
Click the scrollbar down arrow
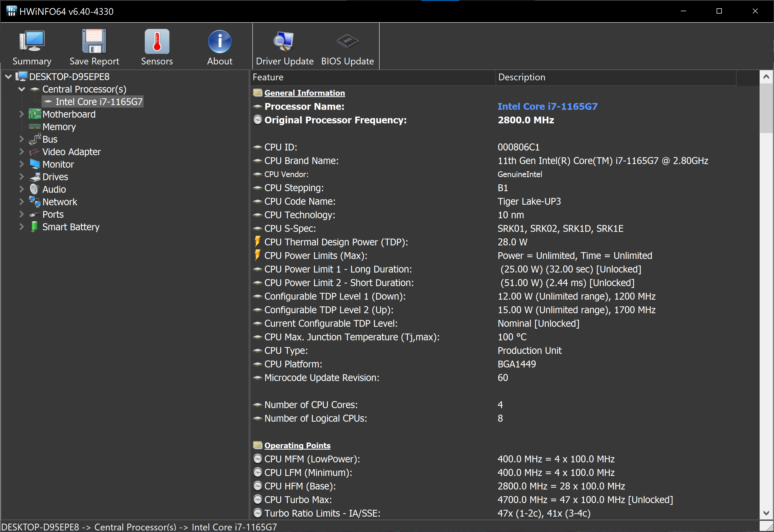(766, 513)
